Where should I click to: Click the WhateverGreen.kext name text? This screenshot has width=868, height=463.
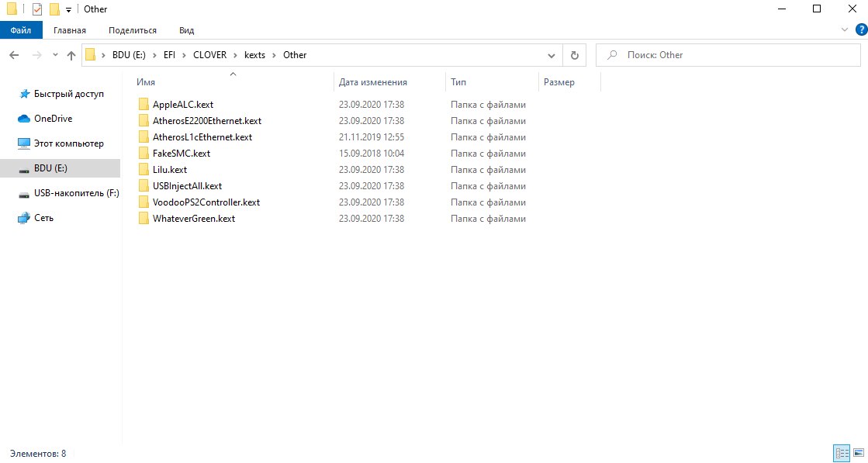click(194, 219)
